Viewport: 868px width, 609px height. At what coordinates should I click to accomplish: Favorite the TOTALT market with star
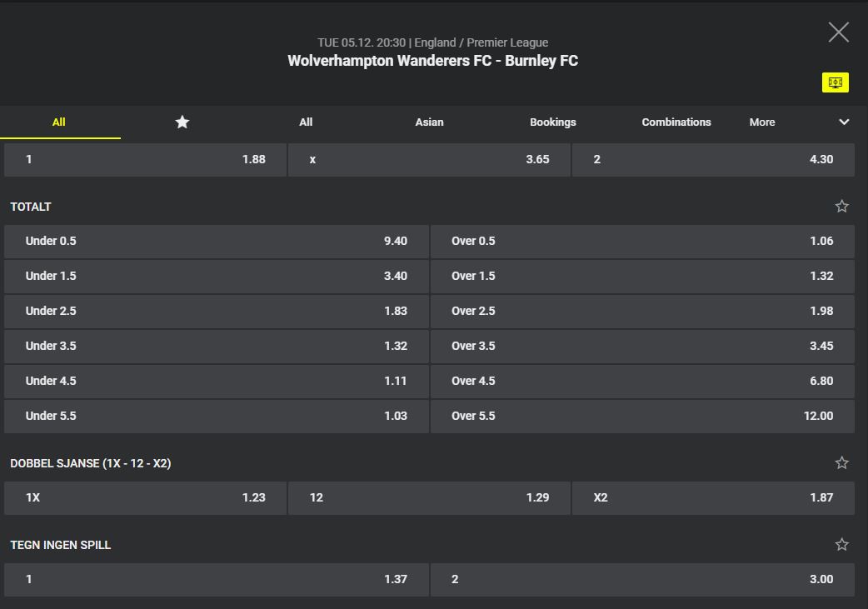(841, 207)
